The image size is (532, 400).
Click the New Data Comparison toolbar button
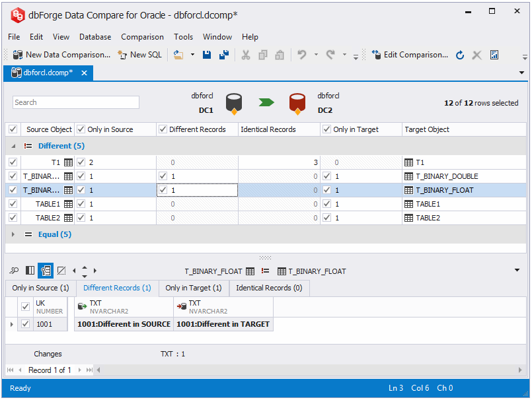61,55
